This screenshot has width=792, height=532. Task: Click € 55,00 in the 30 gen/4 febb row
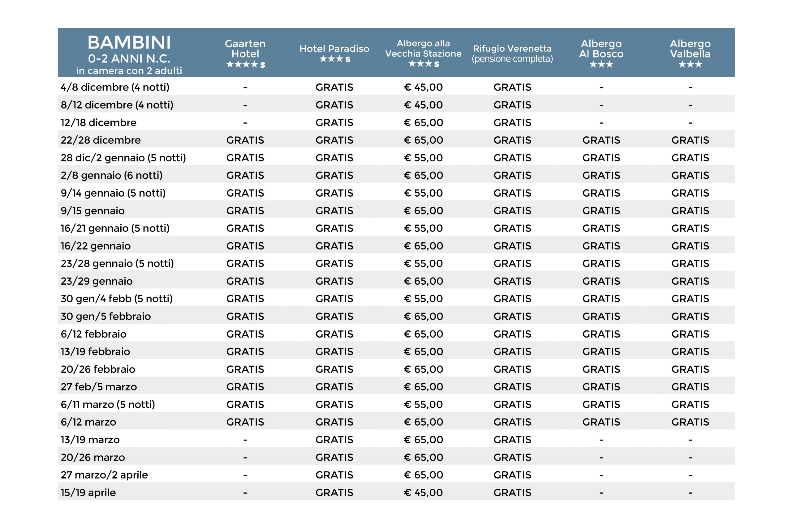[423, 299]
